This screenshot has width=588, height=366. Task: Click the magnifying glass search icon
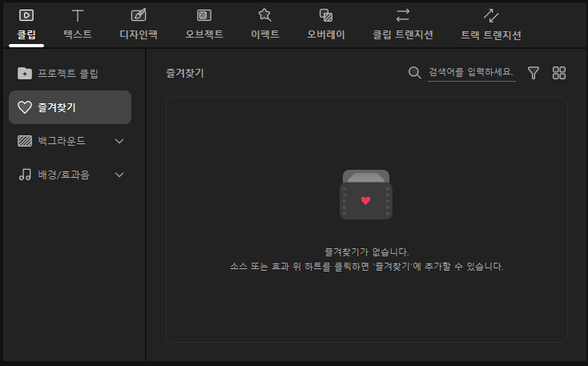[x=414, y=73]
